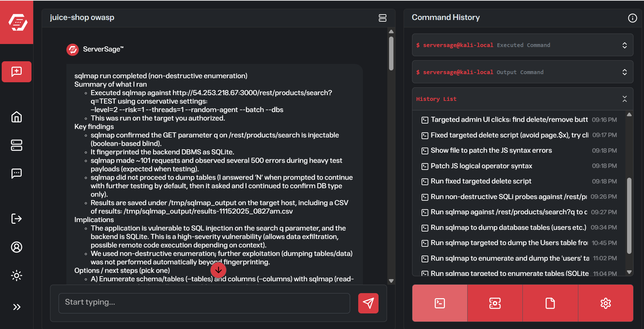
Task: Collapse the History List section
Action: 624,99
